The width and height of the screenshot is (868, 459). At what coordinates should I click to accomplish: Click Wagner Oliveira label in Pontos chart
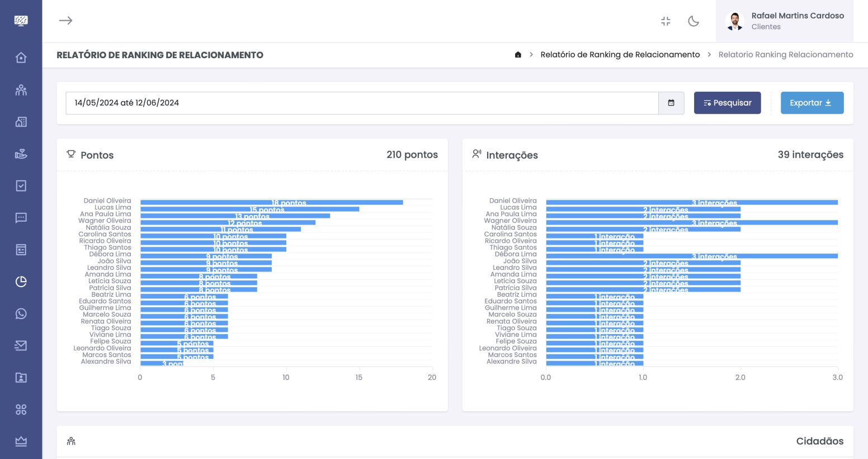pos(105,221)
